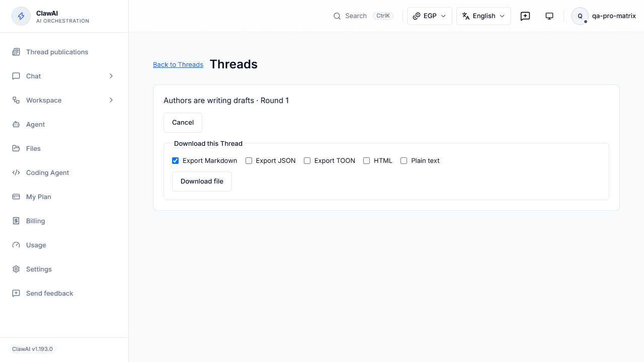
Task: Click the Chat speech bubble icon
Action: [x=16, y=76]
